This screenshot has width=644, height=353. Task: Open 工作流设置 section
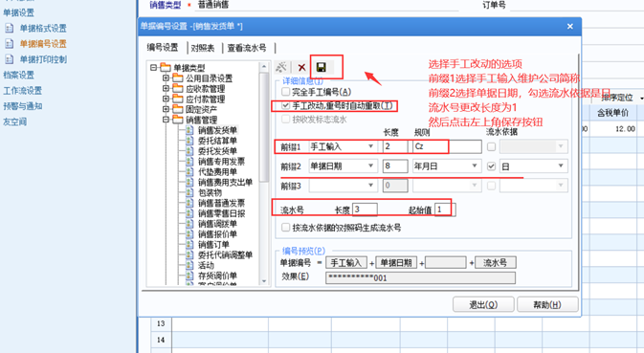click(23, 91)
